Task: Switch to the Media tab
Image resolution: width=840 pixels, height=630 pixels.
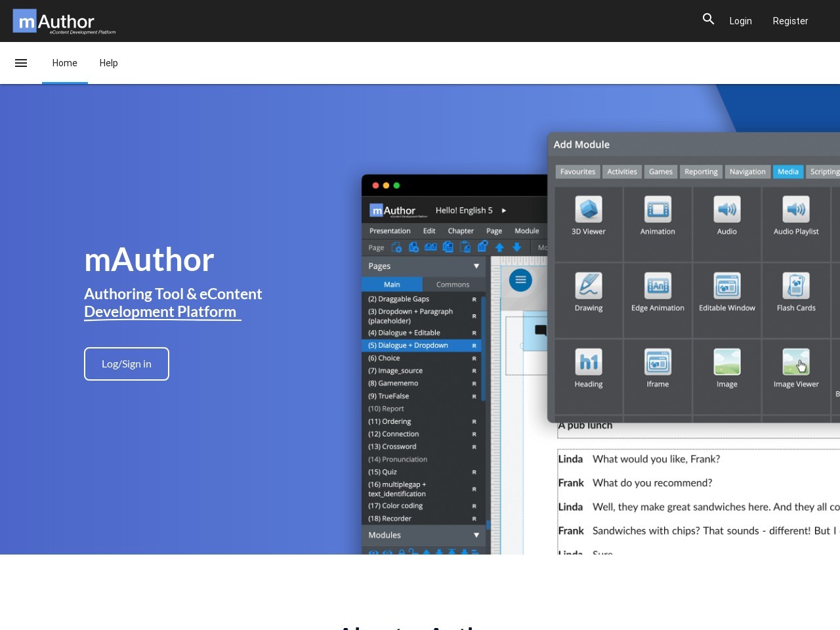Action: click(788, 171)
